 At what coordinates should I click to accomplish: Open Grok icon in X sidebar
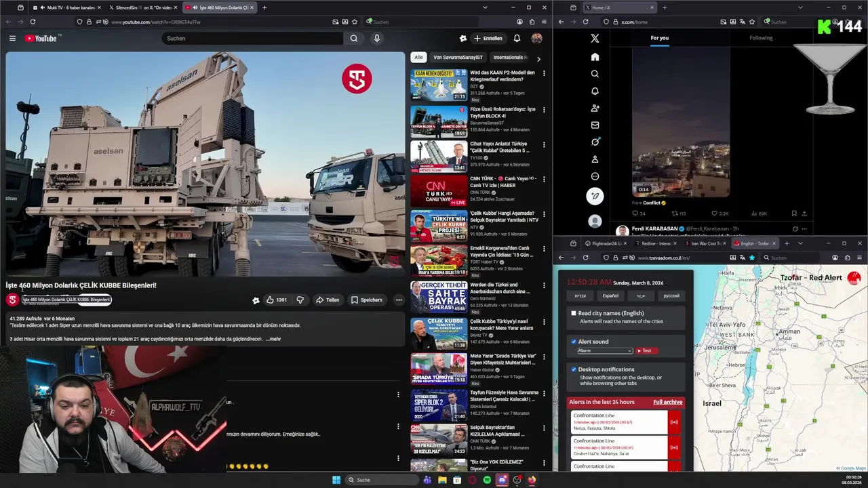tap(595, 142)
